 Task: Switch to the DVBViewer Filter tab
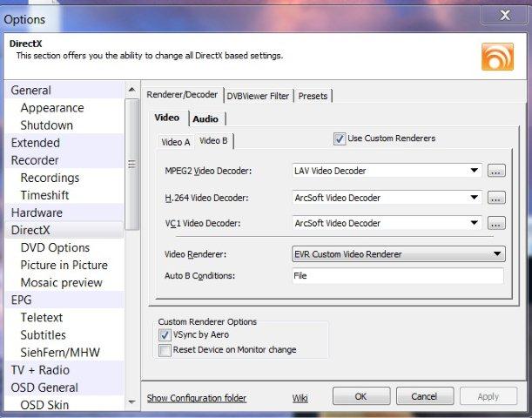tap(259, 96)
